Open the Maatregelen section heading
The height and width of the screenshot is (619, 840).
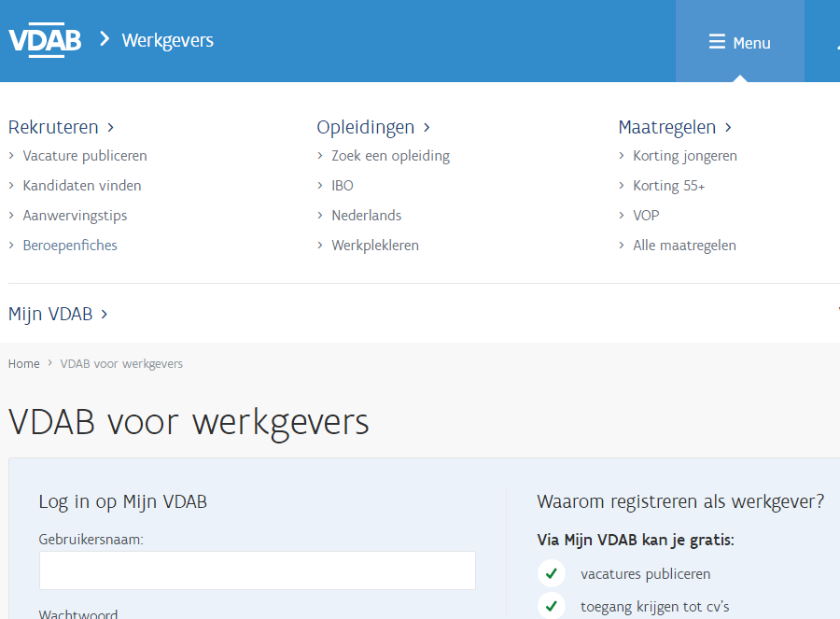pyautogui.click(x=667, y=128)
